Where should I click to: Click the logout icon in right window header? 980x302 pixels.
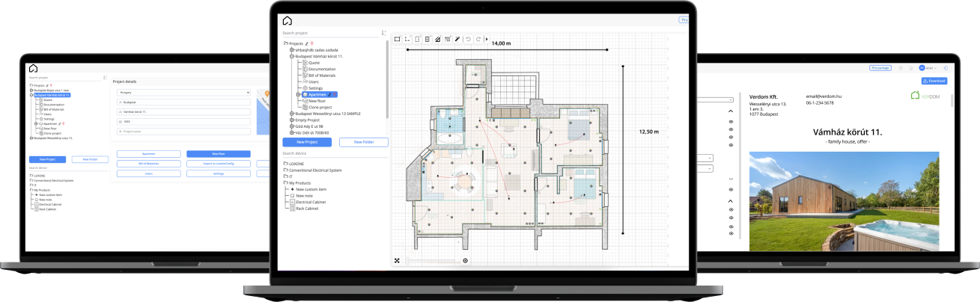[x=946, y=67]
